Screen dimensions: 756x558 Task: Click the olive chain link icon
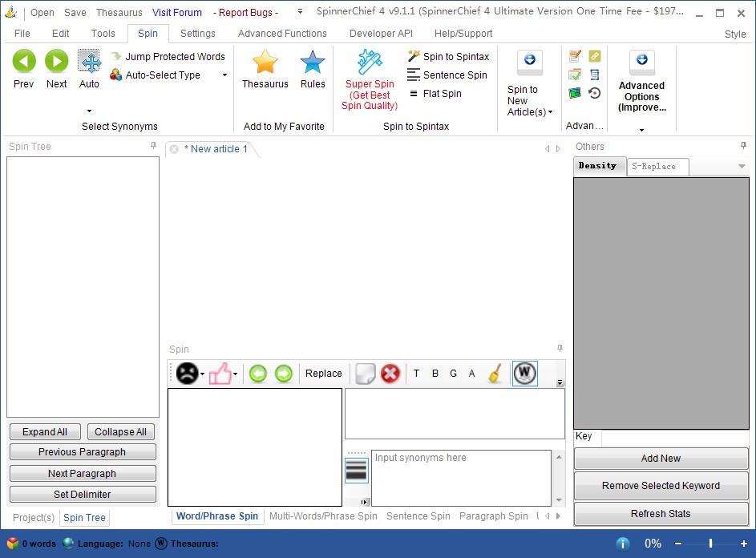coord(595,56)
